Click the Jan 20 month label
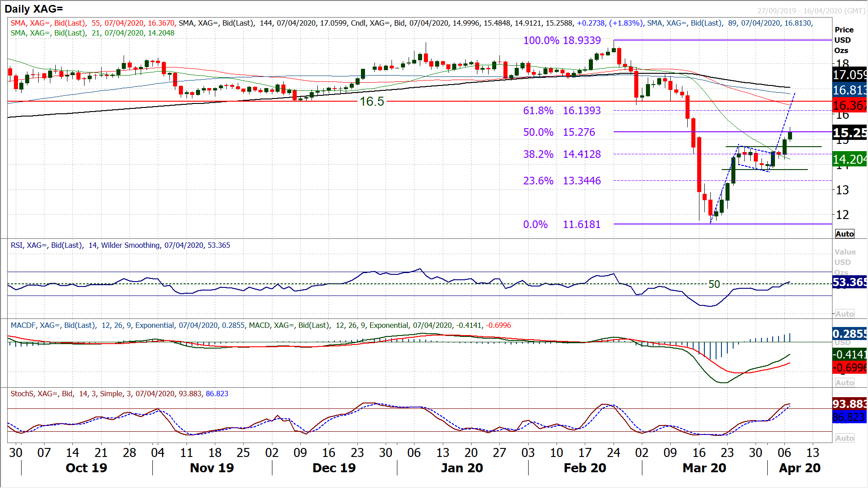The width and height of the screenshot is (868, 488). tap(462, 468)
